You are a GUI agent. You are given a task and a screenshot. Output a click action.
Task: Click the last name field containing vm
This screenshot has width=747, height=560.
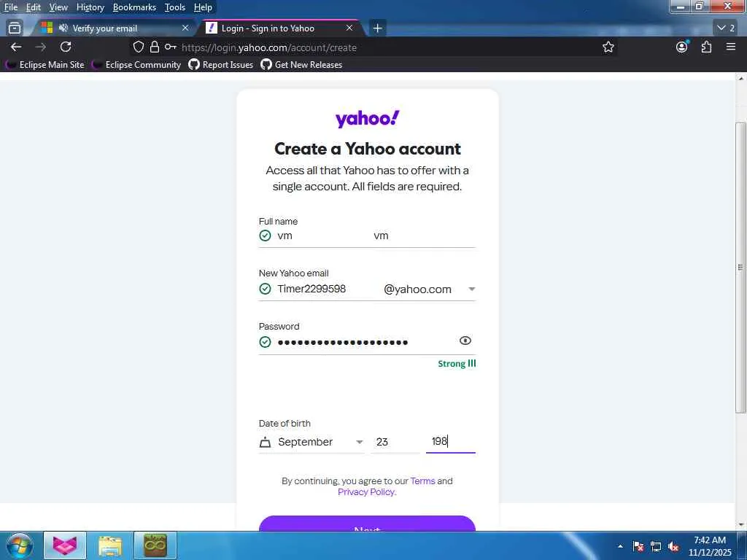coord(424,236)
